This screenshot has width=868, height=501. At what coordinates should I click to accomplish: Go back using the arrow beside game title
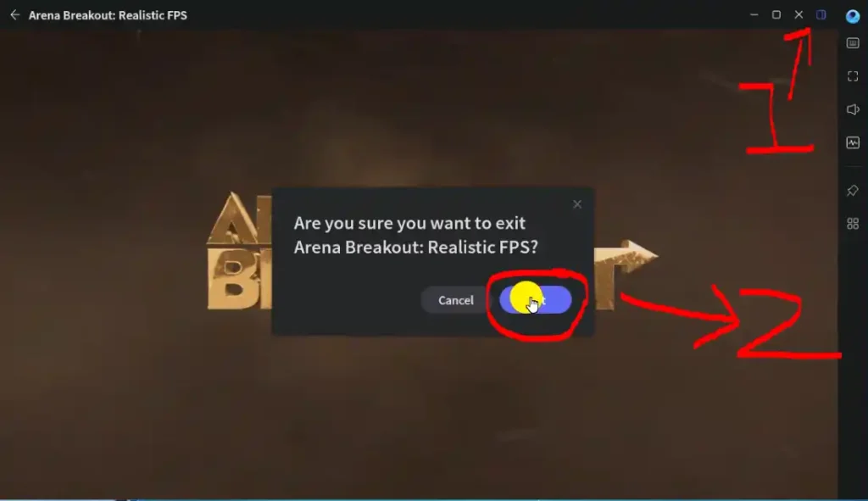point(15,15)
